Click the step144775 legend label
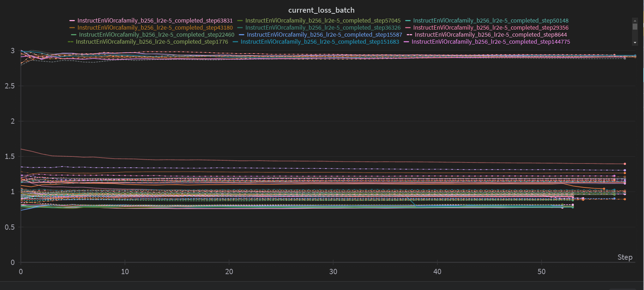Viewport: 644px width, 290px height. coord(490,42)
